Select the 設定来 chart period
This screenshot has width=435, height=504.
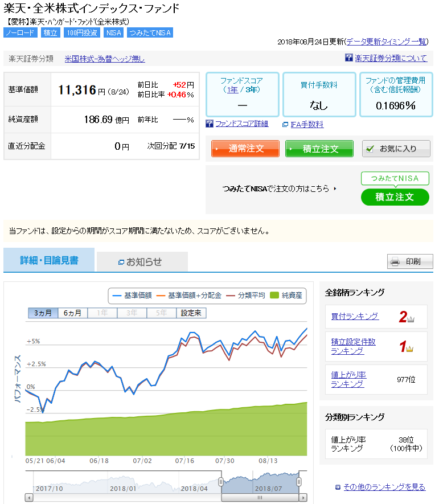[191, 313]
